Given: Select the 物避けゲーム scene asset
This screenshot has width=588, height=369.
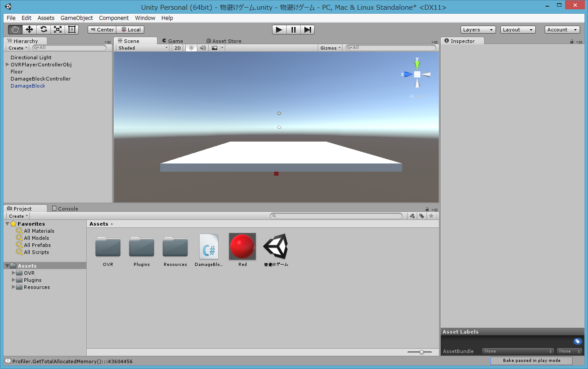Looking at the screenshot, I should (276, 246).
